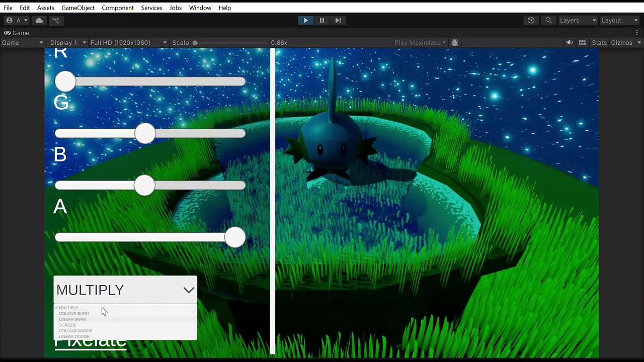Open the account dropdown

(x=17, y=20)
